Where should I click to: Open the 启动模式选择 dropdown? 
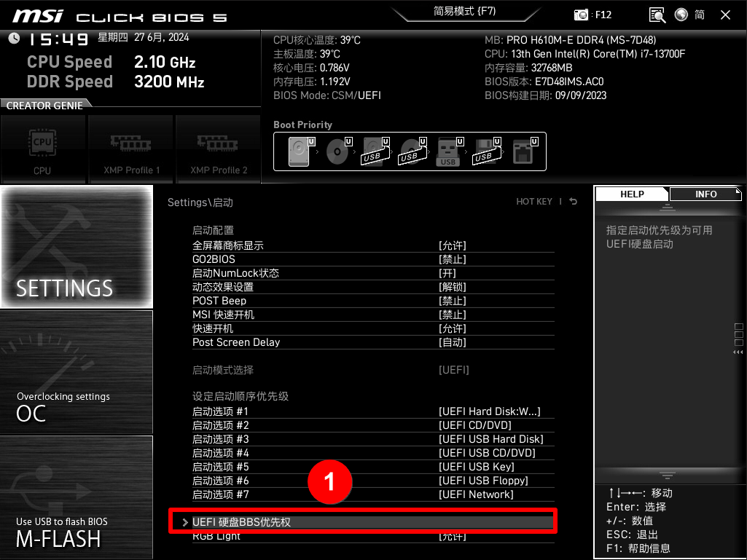(x=455, y=369)
